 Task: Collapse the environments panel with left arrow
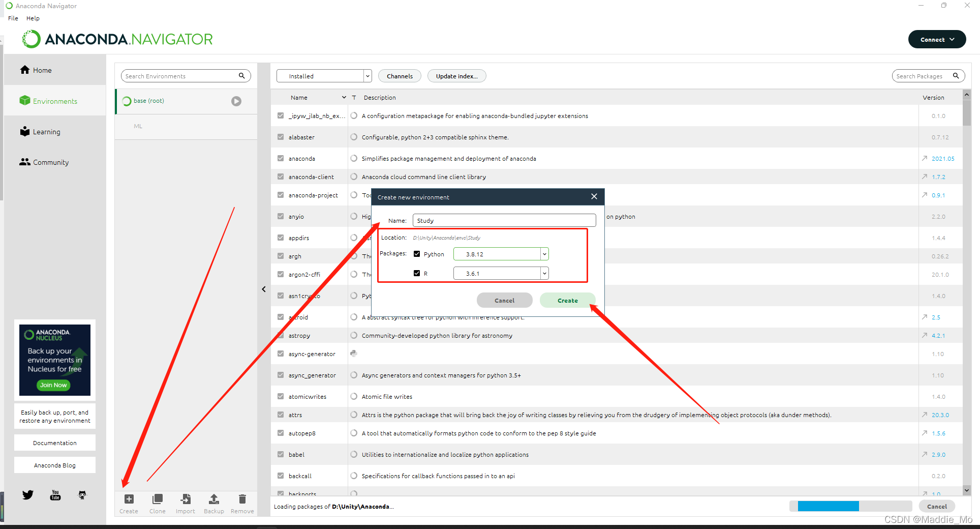point(264,289)
